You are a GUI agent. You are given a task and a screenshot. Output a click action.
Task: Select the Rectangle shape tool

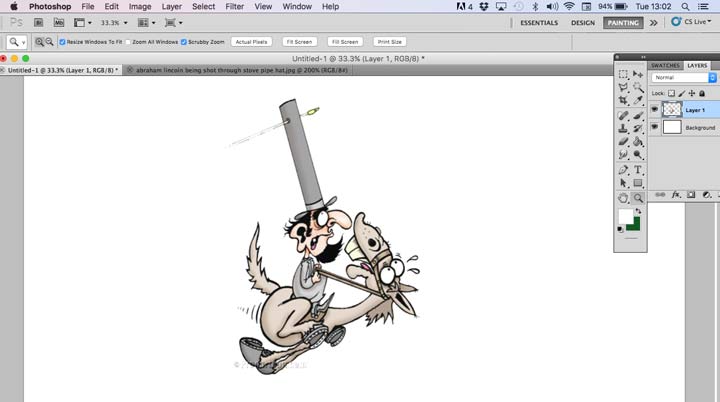[x=638, y=183]
